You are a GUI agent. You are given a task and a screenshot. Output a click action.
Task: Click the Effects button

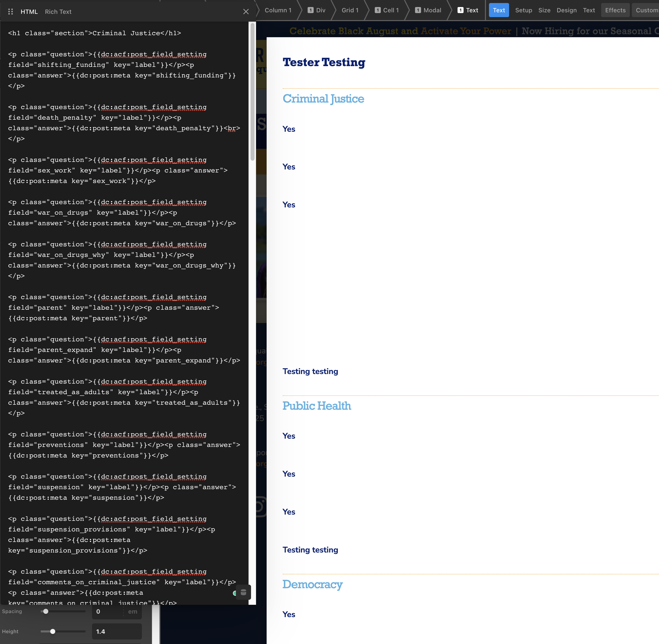coord(615,10)
